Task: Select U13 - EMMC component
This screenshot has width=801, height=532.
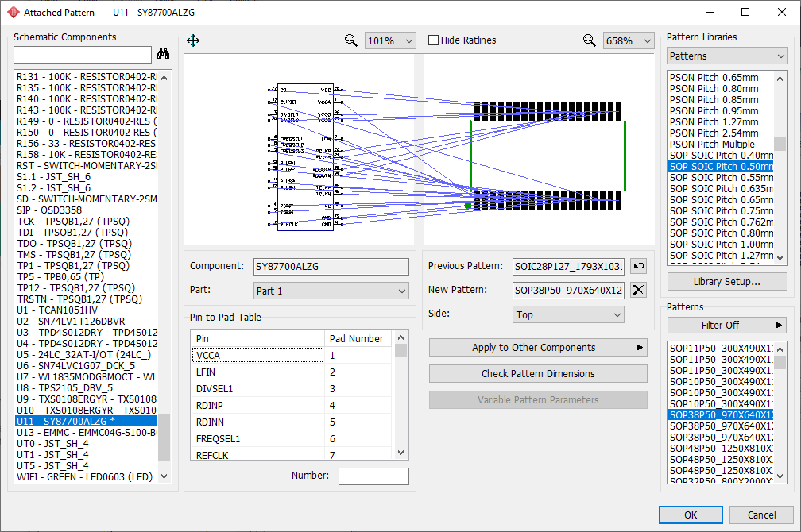Action: tap(87, 433)
